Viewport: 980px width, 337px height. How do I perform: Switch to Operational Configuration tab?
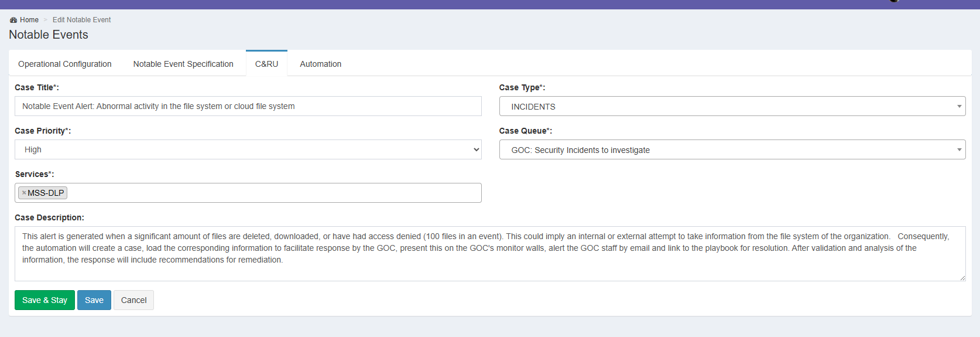(x=64, y=64)
